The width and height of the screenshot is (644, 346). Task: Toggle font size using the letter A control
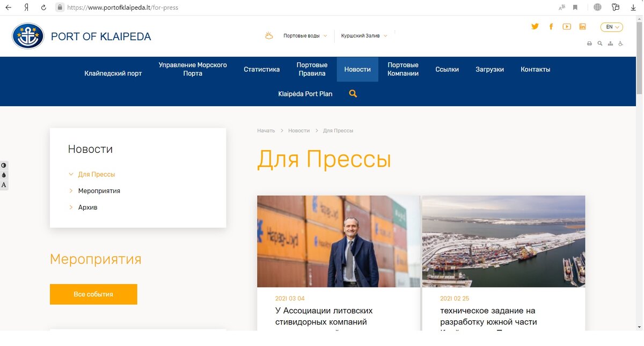click(x=4, y=185)
